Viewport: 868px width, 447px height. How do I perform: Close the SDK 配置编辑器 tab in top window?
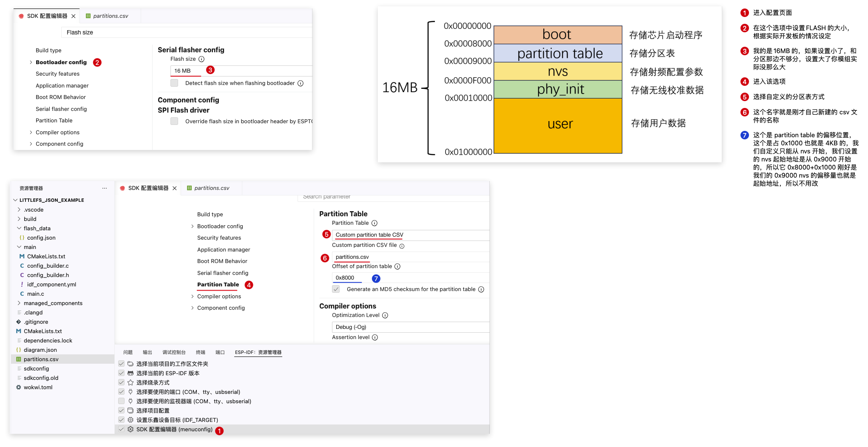point(74,16)
